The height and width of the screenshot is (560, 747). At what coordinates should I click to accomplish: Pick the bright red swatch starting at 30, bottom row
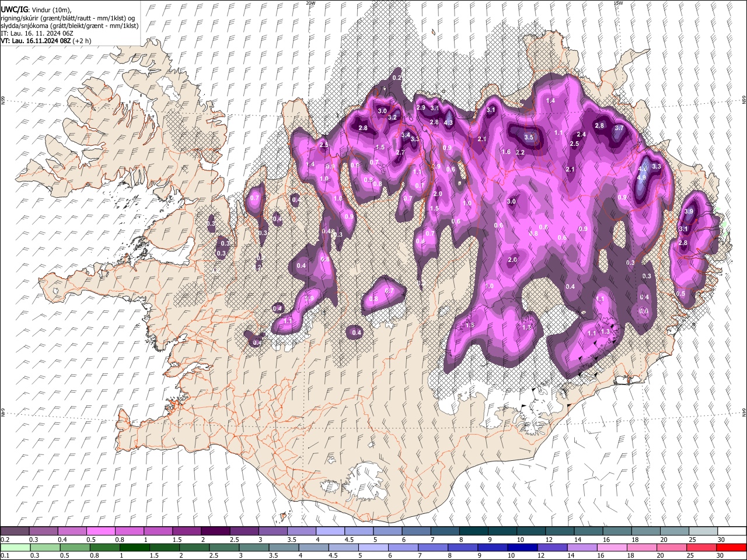[731, 547]
